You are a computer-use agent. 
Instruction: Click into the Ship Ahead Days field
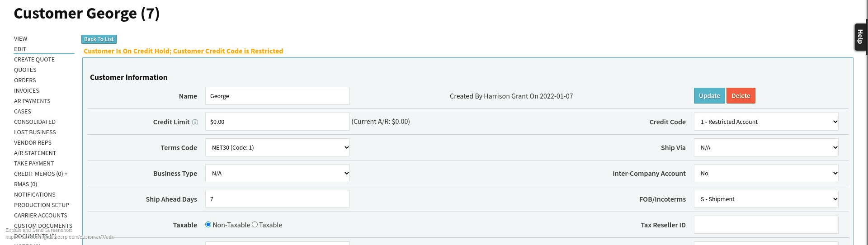point(277,199)
